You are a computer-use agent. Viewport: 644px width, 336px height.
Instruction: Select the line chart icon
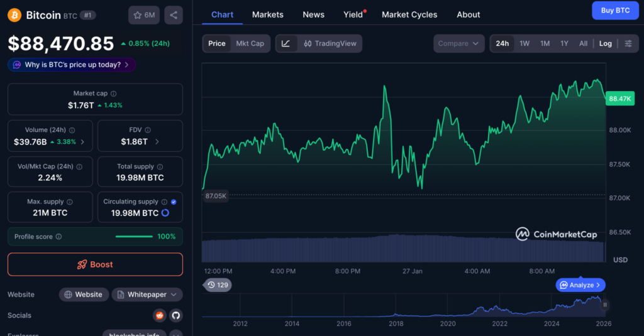coord(286,43)
